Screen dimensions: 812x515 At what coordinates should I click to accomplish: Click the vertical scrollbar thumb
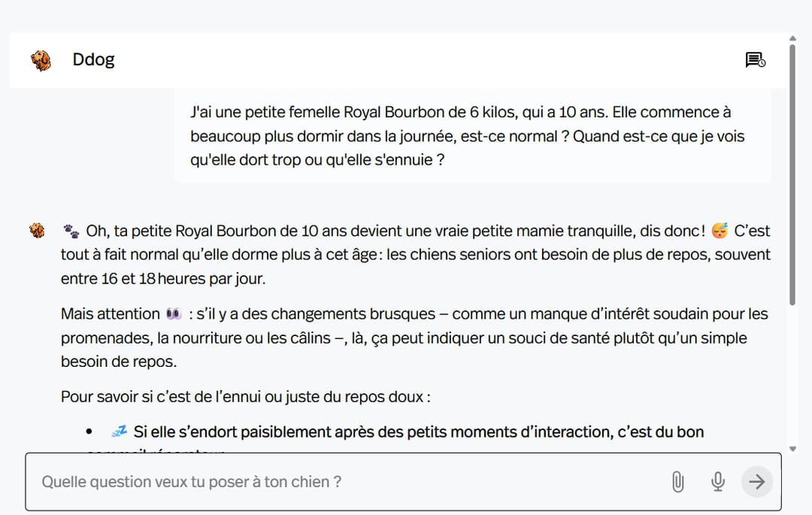(x=792, y=173)
